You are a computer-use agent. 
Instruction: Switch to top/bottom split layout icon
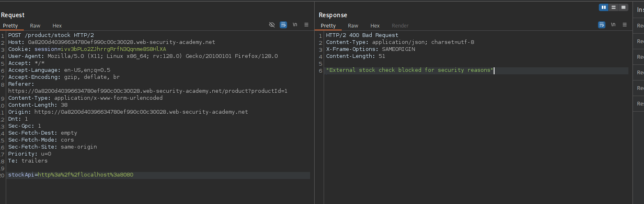614,7
